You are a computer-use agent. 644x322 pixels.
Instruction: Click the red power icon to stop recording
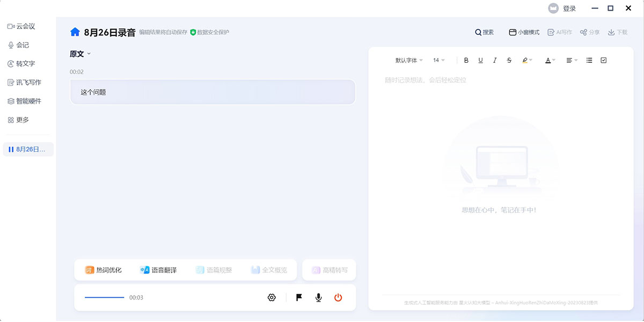coord(338,297)
